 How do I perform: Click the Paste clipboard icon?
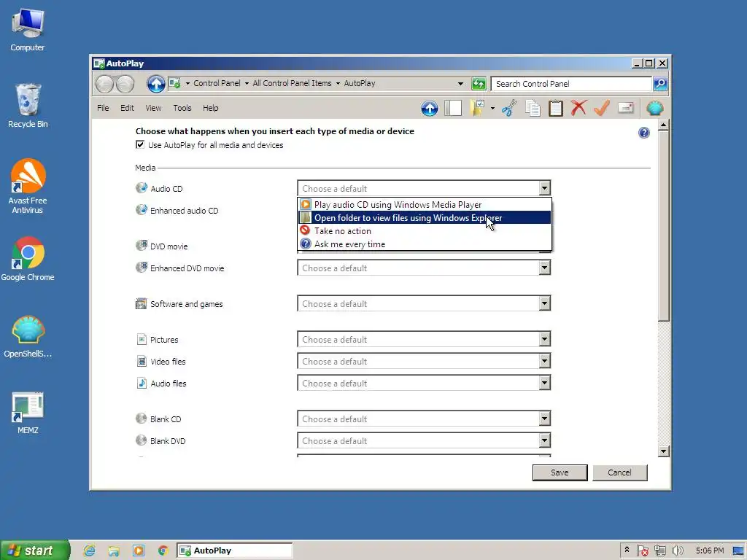point(555,108)
